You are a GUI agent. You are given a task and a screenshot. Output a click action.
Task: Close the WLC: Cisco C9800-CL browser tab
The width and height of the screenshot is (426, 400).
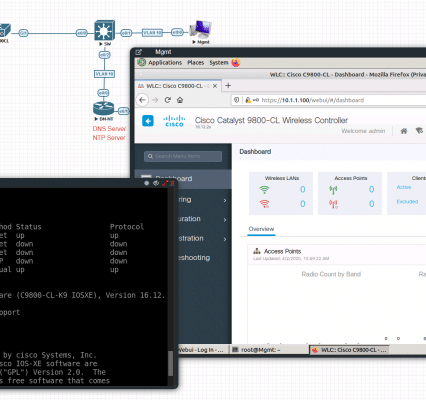pos(215,86)
